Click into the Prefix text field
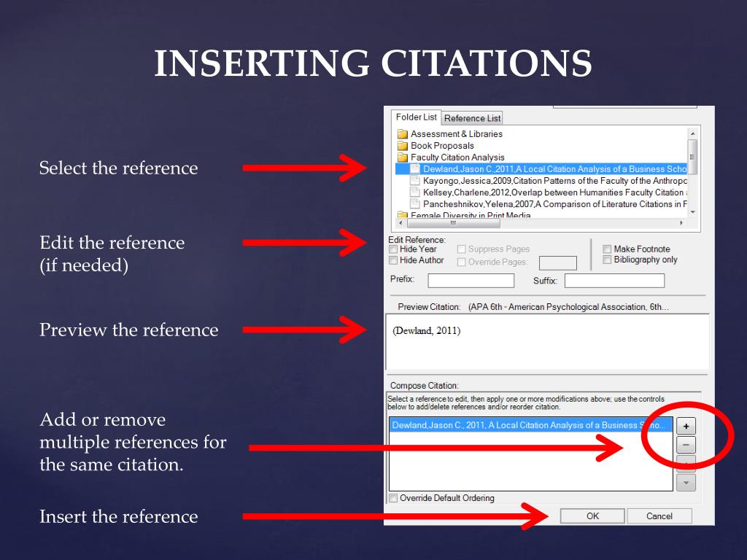The image size is (747, 560). click(x=471, y=281)
